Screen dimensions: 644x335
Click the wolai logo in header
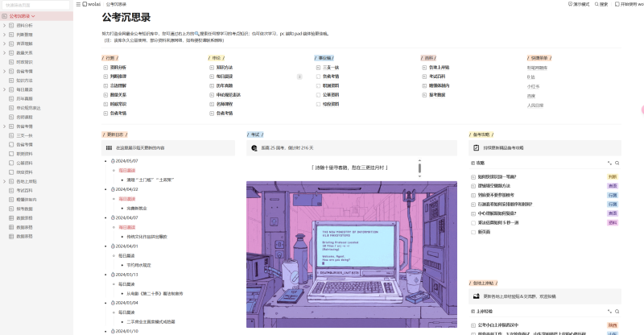(x=90, y=4)
